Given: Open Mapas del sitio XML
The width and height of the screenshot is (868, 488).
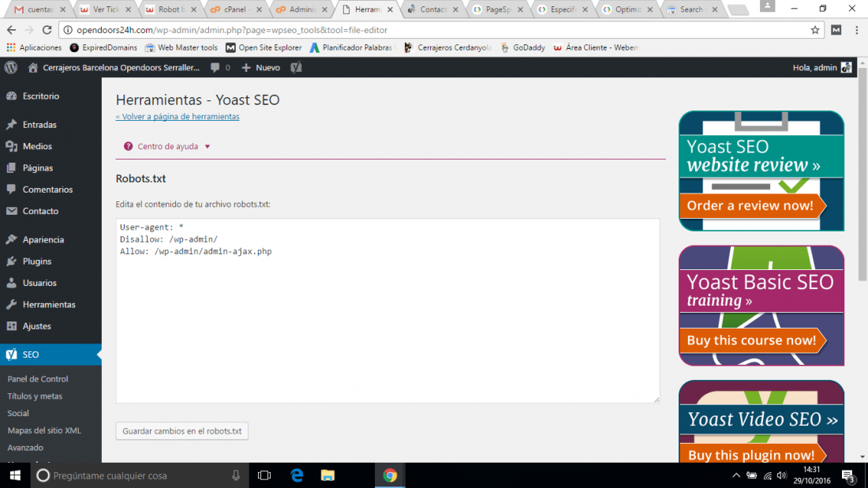Looking at the screenshot, I should coord(44,430).
